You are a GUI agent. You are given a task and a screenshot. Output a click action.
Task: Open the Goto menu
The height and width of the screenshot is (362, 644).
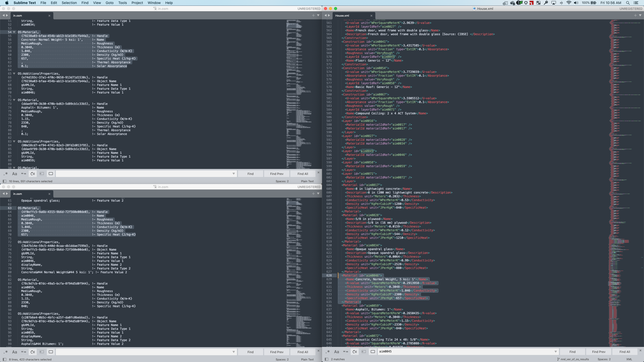(x=109, y=3)
